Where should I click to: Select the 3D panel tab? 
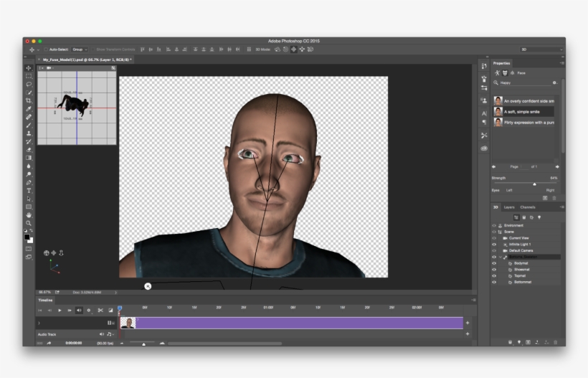495,207
